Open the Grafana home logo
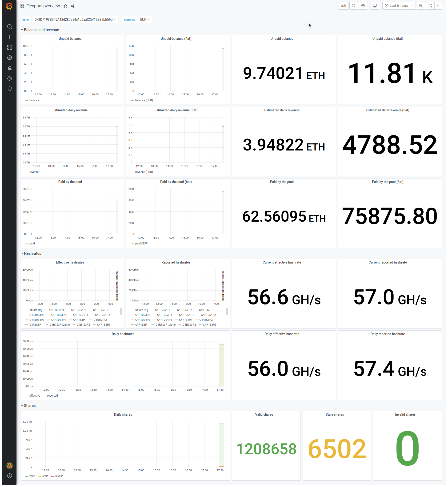The image size is (448, 487). 9,6
